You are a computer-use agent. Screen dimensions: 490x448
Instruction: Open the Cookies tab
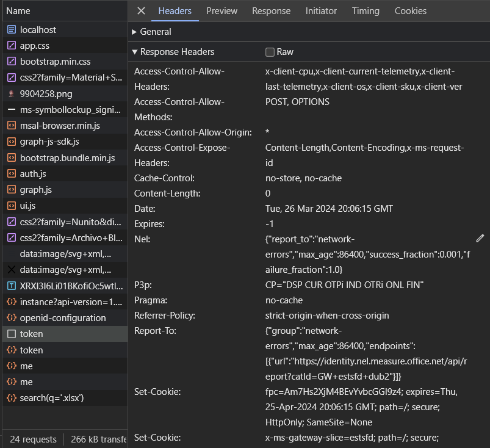click(x=410, y=10)
